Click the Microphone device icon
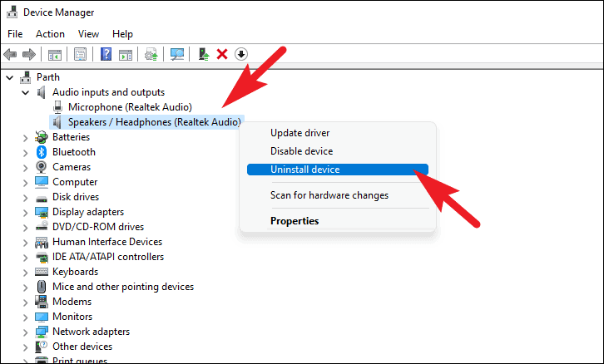The image size is (604, 364). coord(57,107)
